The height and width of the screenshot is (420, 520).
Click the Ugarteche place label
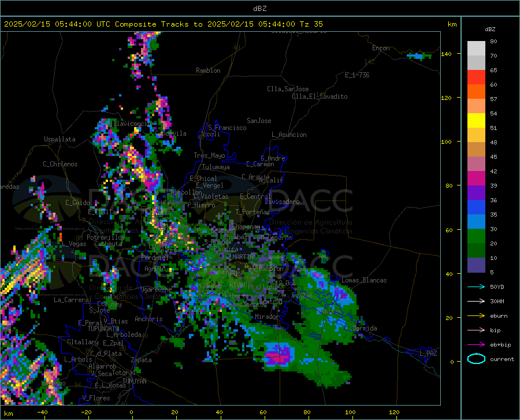(156, 289)
